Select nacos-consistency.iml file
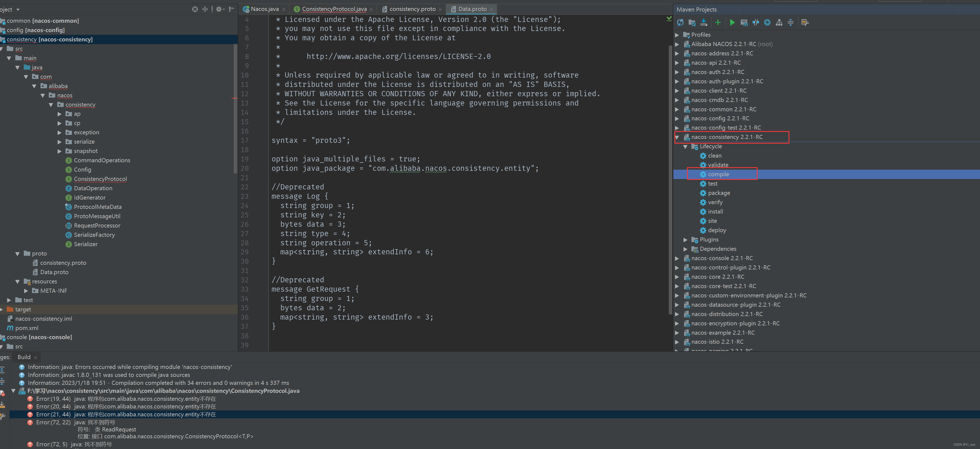 [43, 319]
